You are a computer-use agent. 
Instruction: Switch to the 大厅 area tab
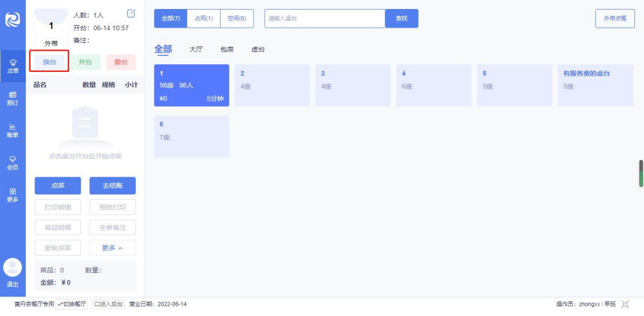point(196,49)
